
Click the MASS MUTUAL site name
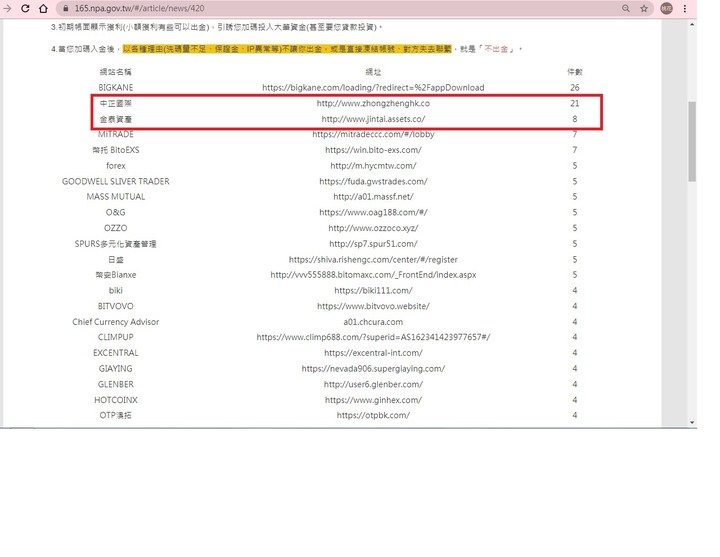pyautogui.click(x=116, y=197)
